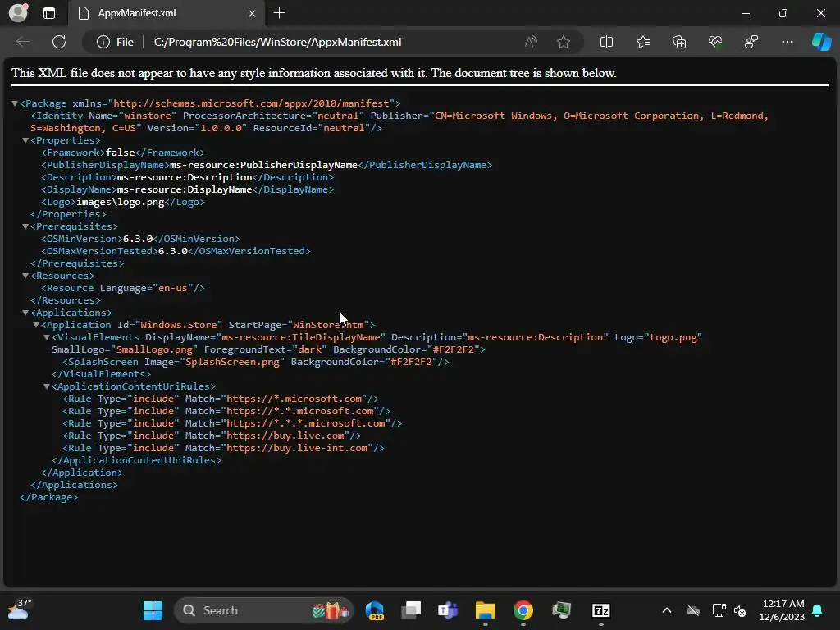Click the schemas.microsoft.com manifest namespace text
840x630 pixels.
251,103
